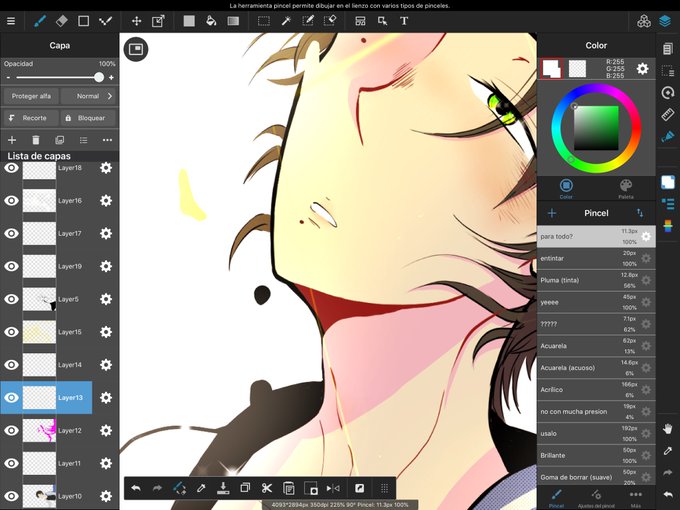The height and width of the screenshot is (510, 680).
Task: Select the eyedropper in bottom toolbar
Action: 201,488
